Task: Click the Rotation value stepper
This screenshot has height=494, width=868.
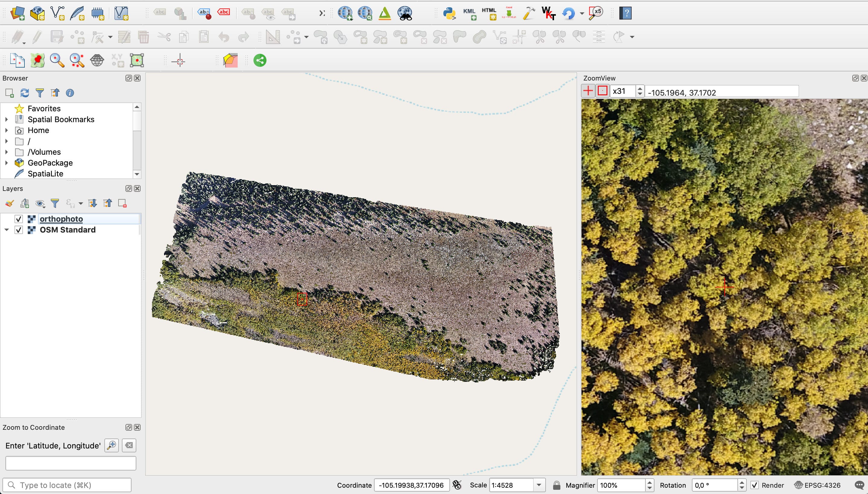Action: click(x=742, y=485)
